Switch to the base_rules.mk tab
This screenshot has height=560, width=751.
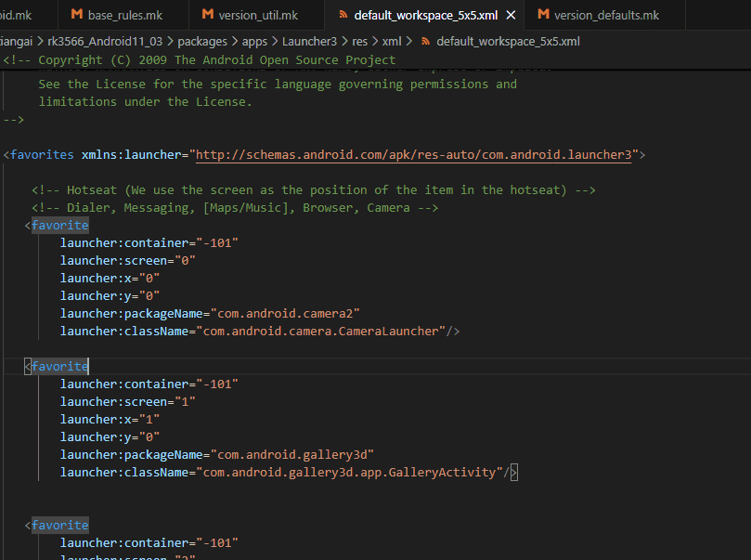click(x=124, y=16)
